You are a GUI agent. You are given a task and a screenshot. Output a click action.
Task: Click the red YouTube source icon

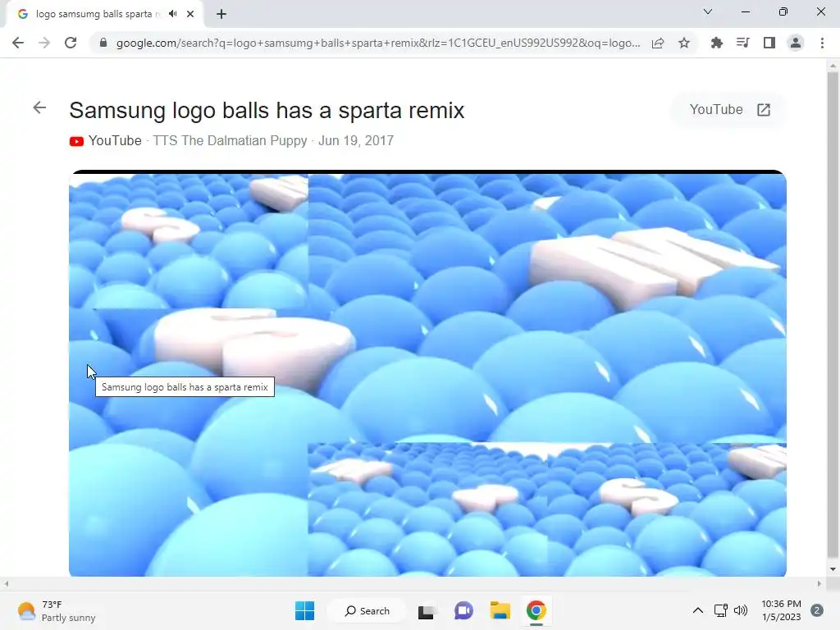(x=76, y=141)
